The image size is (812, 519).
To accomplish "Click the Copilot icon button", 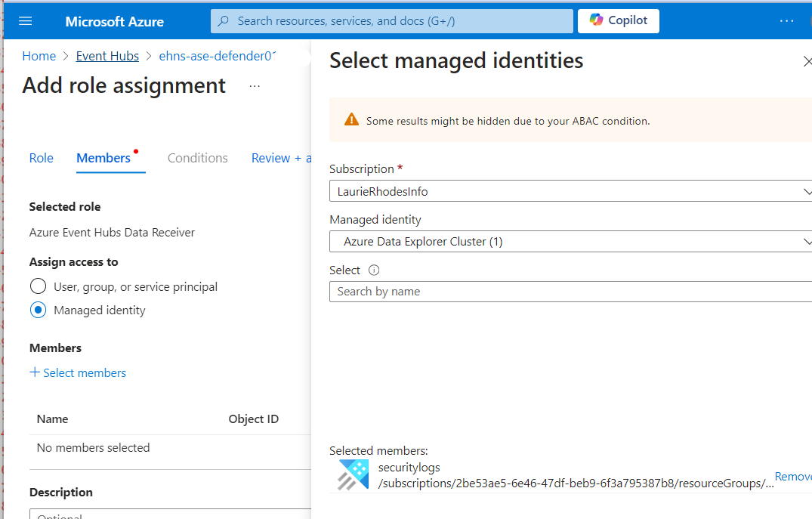I will point(619,20).
